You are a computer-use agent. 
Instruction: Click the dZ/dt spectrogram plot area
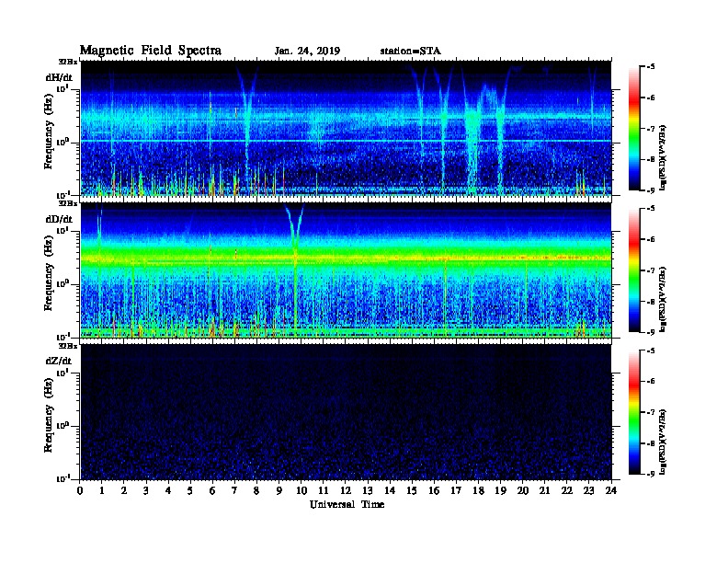(346, 412)
